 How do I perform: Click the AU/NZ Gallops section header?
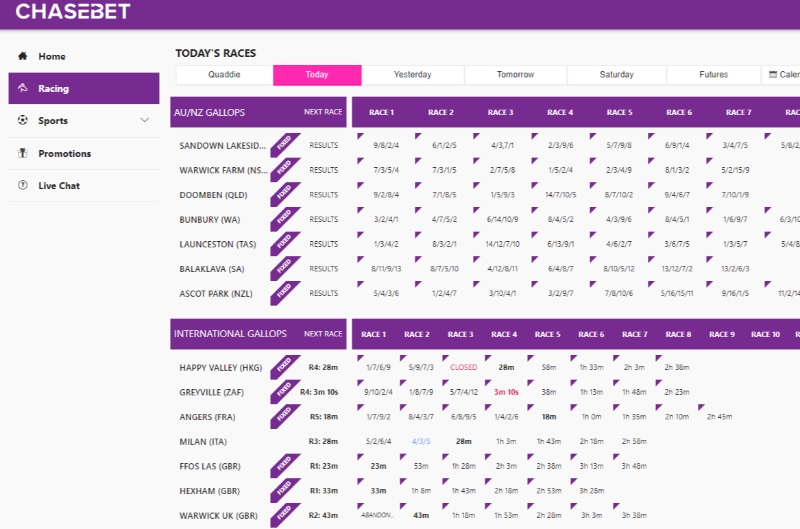258,112
